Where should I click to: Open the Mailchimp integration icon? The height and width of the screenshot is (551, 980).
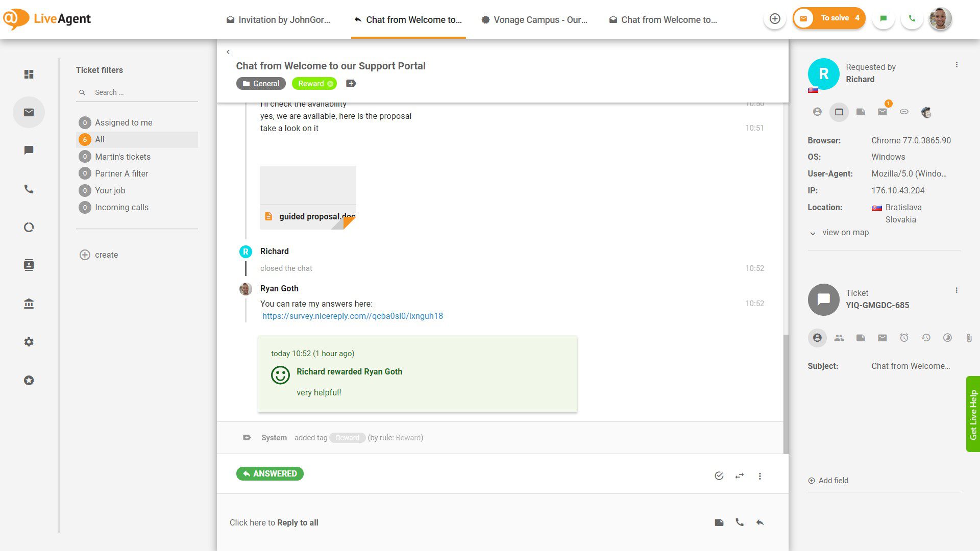pos(926,112)
